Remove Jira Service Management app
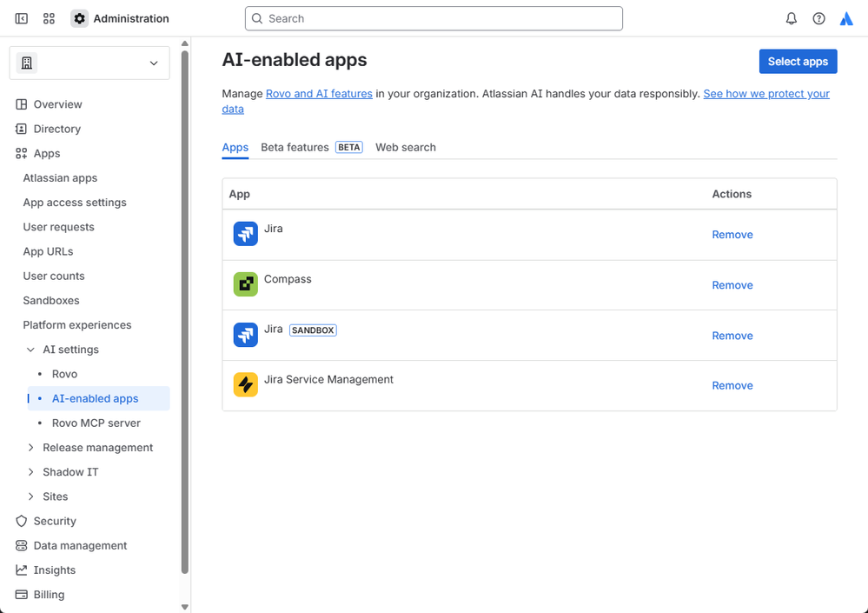This screenshot has height=613, width=868. tap(732, 385)
